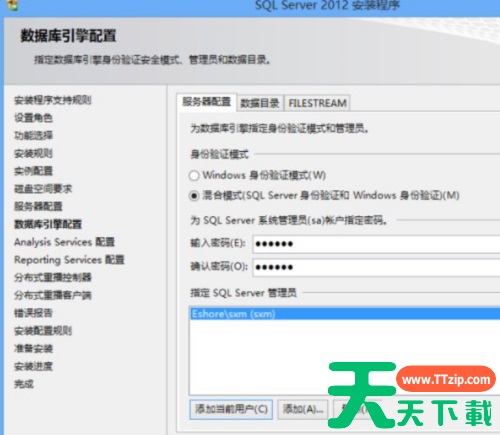Click 磁盘空间要求 step in sidebar
Screen dimensions: 500x435
point(43,189)
